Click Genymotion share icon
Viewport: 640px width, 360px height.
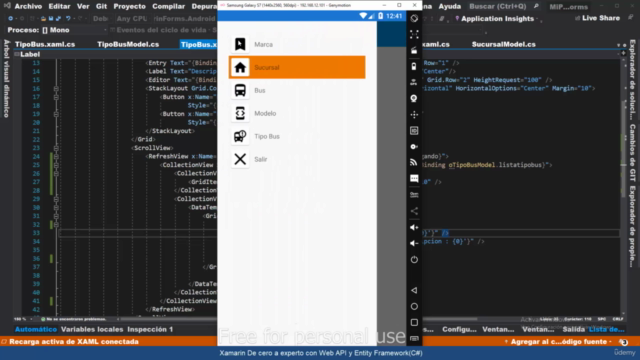414,211
